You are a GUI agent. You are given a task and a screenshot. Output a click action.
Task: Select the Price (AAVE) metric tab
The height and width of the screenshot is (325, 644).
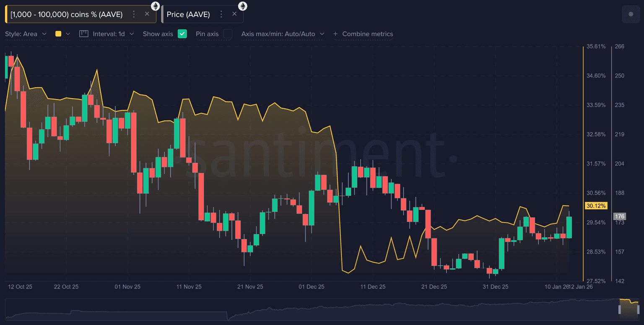pyautogui.click(x=188, y=14)
